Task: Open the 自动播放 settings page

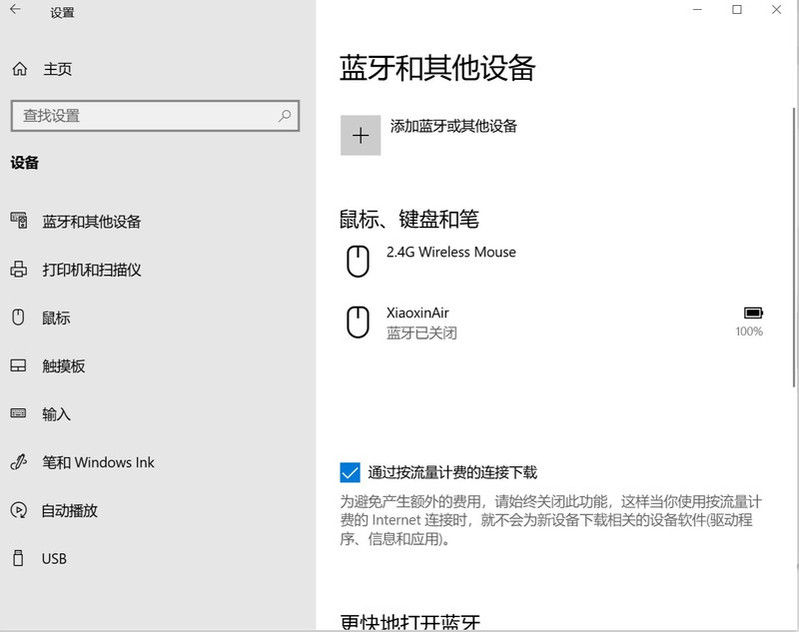Action: (69, 510)
